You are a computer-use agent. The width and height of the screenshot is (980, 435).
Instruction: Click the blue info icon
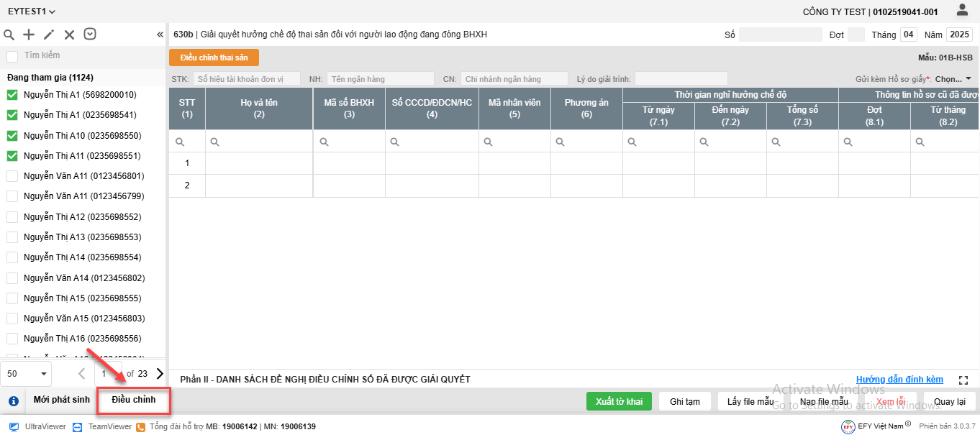click(13, 401)
